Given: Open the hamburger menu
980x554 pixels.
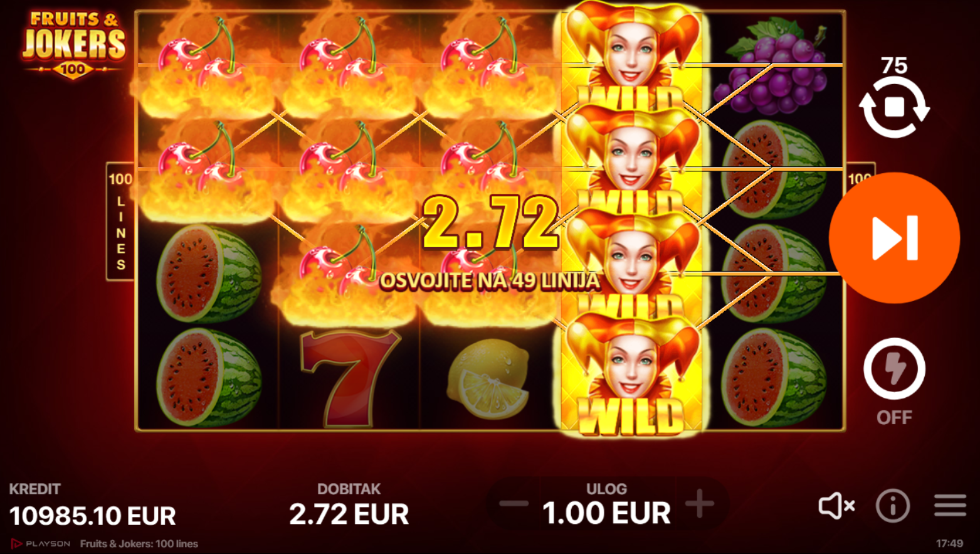Looking at the screenshot, I should pos(950,505).
